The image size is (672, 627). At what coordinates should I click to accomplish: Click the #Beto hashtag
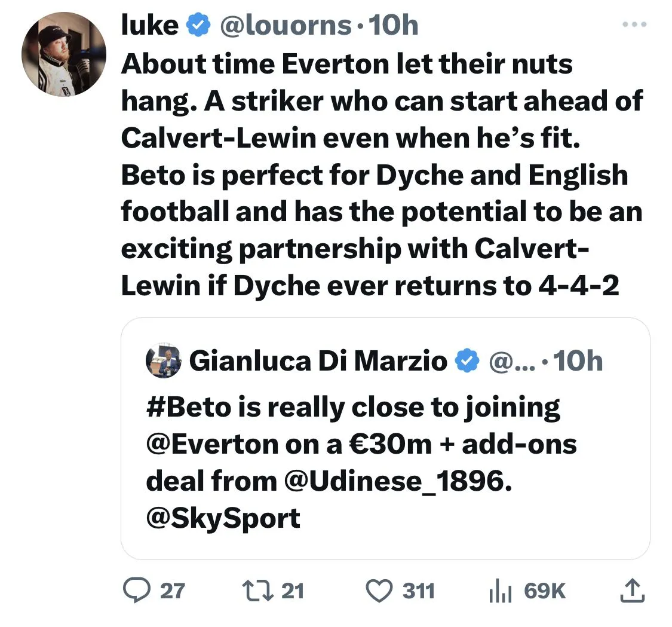tap(188, 408)
